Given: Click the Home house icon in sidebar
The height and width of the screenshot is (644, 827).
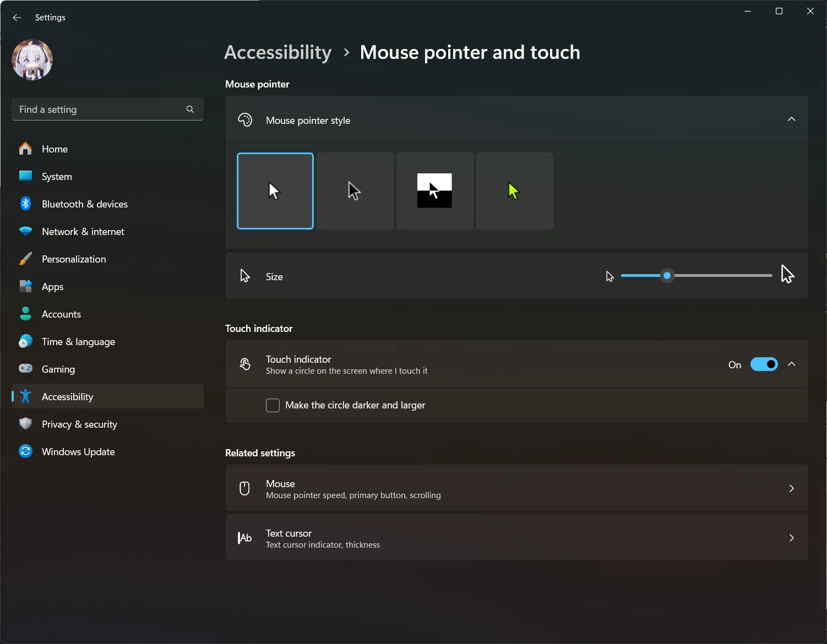Looking at the screenshot, I should [25, 149].
